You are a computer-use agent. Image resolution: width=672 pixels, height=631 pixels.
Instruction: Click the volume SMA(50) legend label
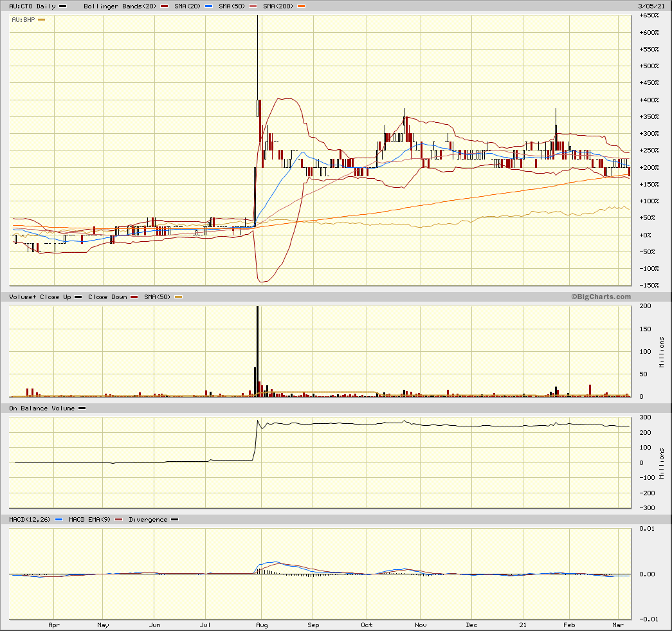tap(157, 297)
